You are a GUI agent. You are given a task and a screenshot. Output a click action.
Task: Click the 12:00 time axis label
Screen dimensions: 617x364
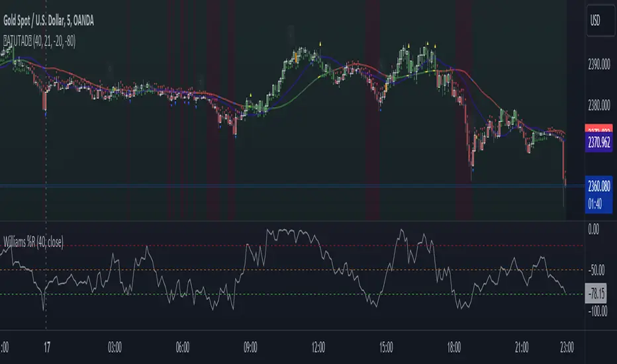(x=318, y=346)
